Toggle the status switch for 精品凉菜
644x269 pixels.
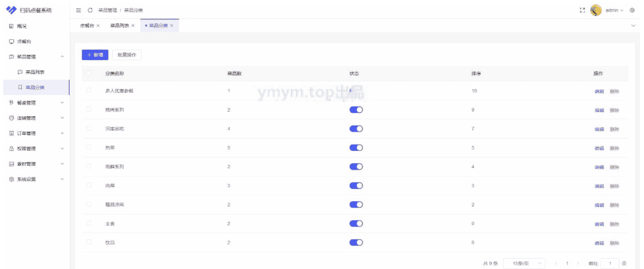356,204
